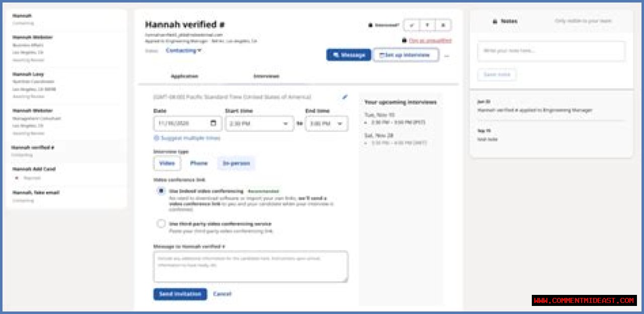Screen dimensions: 644x314
Task: Expand the Contacting status dropdown
Action: [184, 50]
